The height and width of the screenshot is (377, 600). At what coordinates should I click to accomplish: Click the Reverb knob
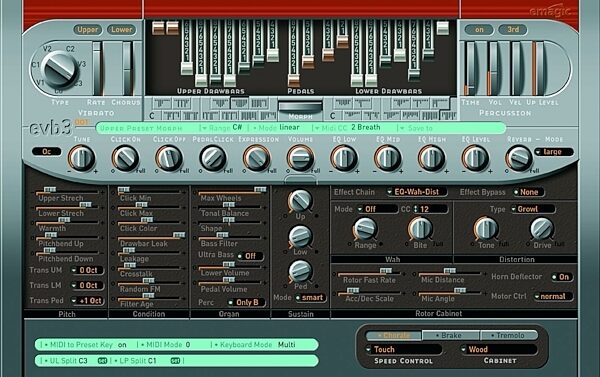pos(519,158)
